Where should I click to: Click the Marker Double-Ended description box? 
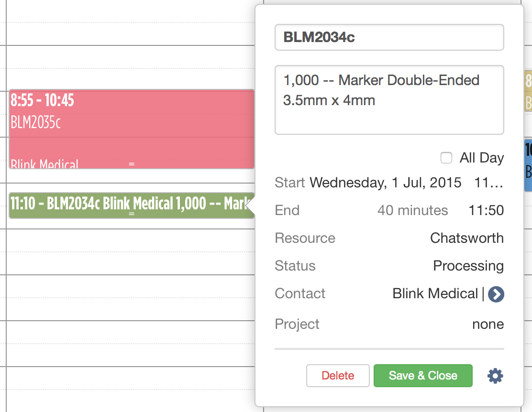pyautogui.click(x=389, y=99)
